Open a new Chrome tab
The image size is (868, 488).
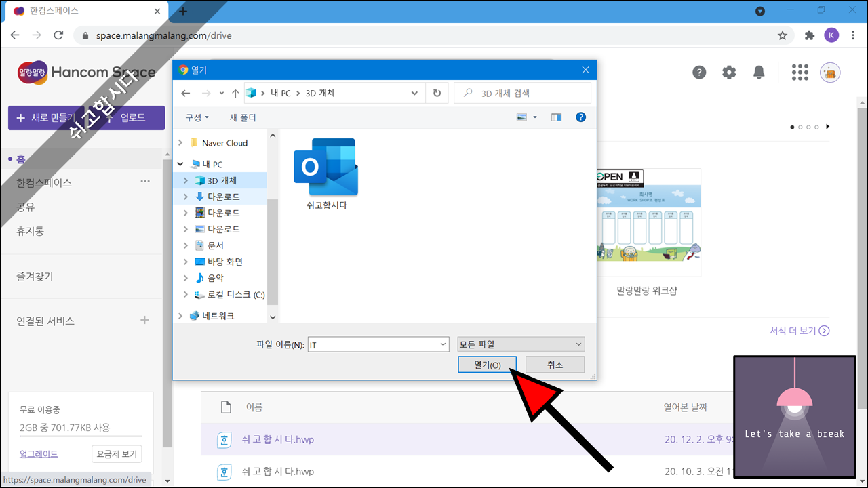pyautogui.click(x=183, y=12)
